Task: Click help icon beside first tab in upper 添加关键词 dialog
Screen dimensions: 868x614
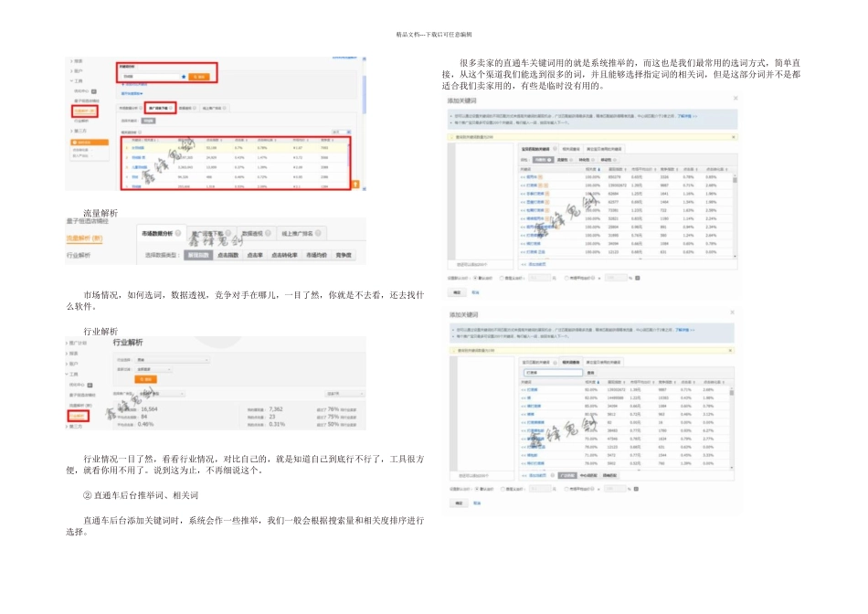Action: [x=555, y=148]
